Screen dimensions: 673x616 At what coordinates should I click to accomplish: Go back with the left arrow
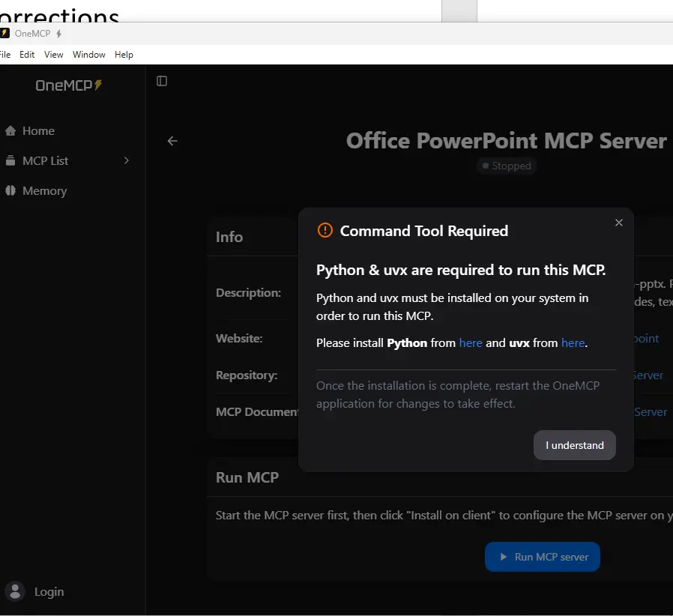tap(172, 141)
